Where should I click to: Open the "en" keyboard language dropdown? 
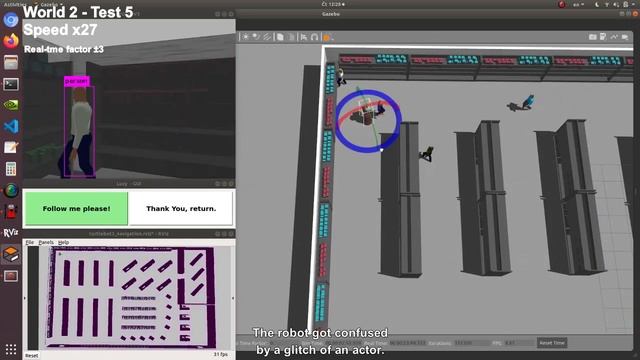point(579,4)
